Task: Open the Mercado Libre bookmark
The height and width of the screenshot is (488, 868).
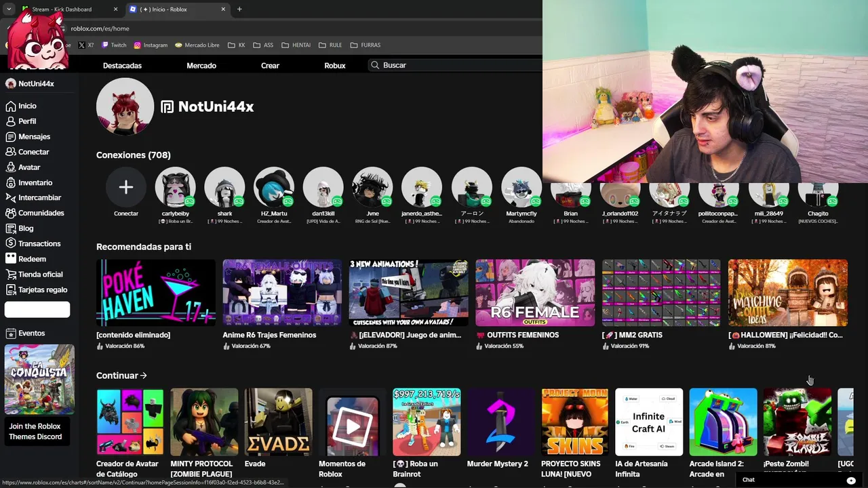Action: pyautogui.click(x=197, y=45)
